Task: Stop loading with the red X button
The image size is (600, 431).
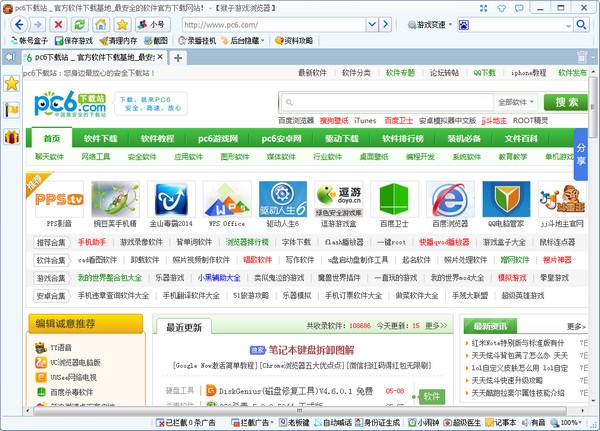Action: coord(58,25)
